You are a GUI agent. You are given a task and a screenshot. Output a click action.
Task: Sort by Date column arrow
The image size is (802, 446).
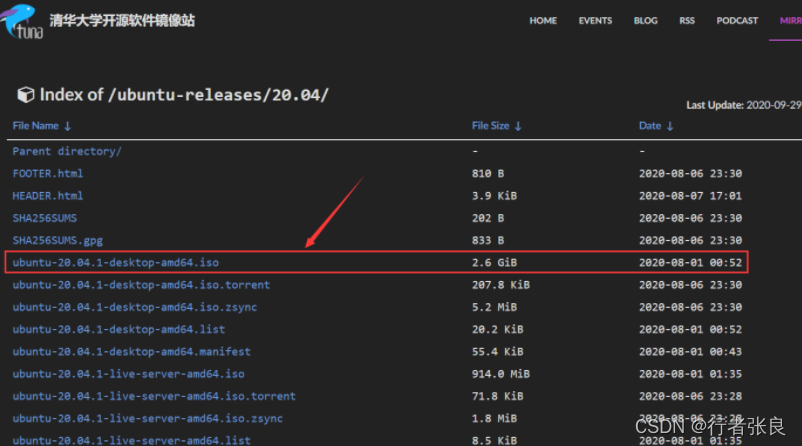tap(670, 126)
